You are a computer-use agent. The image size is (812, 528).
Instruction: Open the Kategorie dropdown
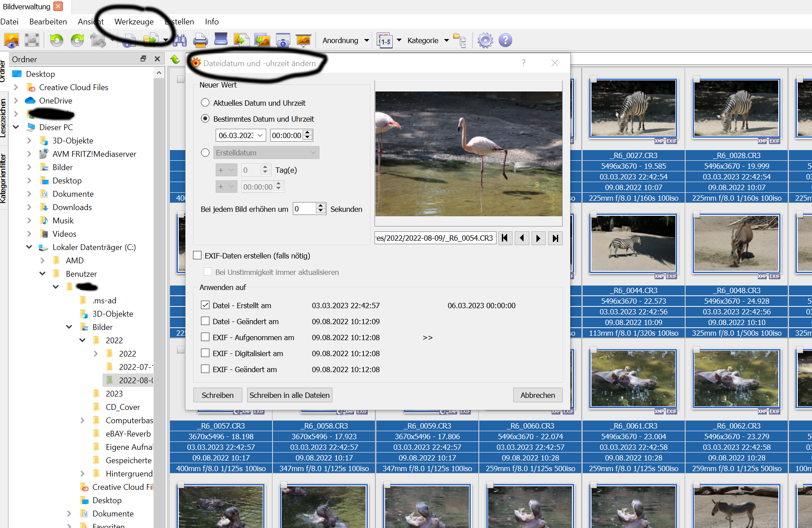coord(428,40)
